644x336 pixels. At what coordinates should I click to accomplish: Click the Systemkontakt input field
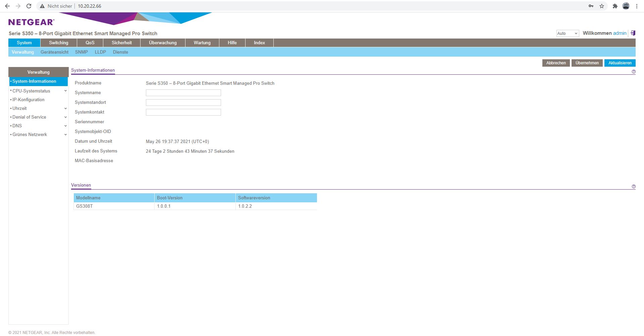[x=183, y=112]
